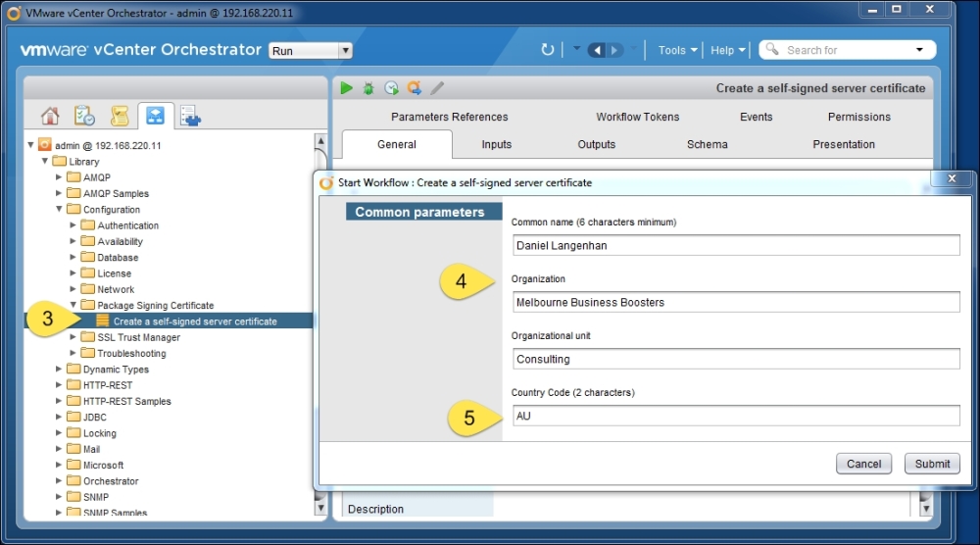This screenshot has height=545, width=980.
Task: Click the green Start workflow play icon
Action: pos(346,88)
